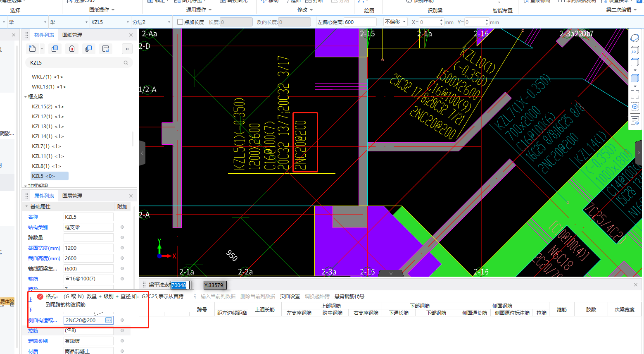This screenshot has width=644, height=354.
Task: Open the 图纸操作 ribbon group menu
Action: tap(102, 10)
